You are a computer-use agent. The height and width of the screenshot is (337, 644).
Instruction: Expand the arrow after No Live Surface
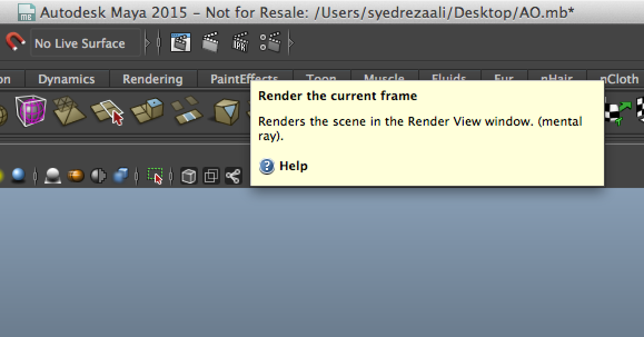pyautogui.click(x=147, y=43)
